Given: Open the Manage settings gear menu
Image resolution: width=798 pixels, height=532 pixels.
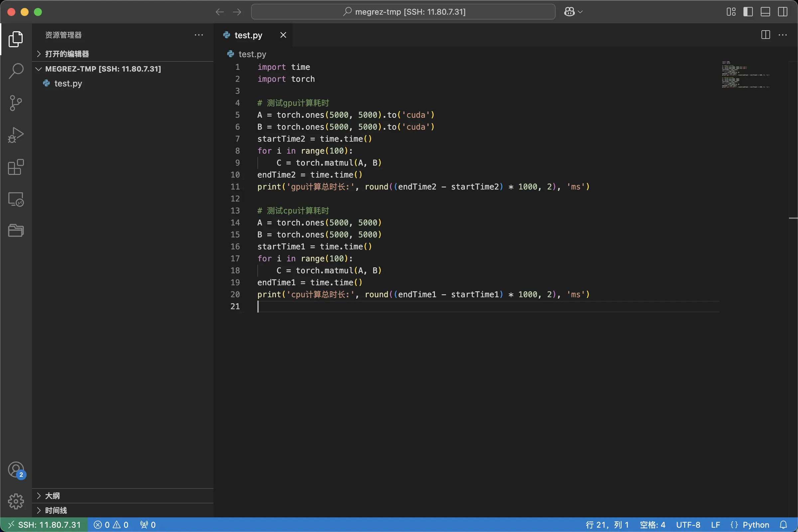Looking at the screenshot, I should point(16,501).
